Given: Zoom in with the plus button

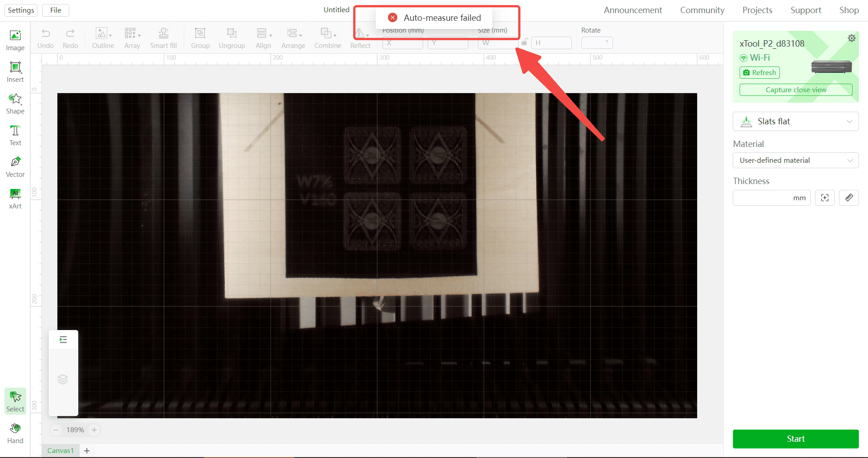Looking at the screenshot, I should point(94,430).
